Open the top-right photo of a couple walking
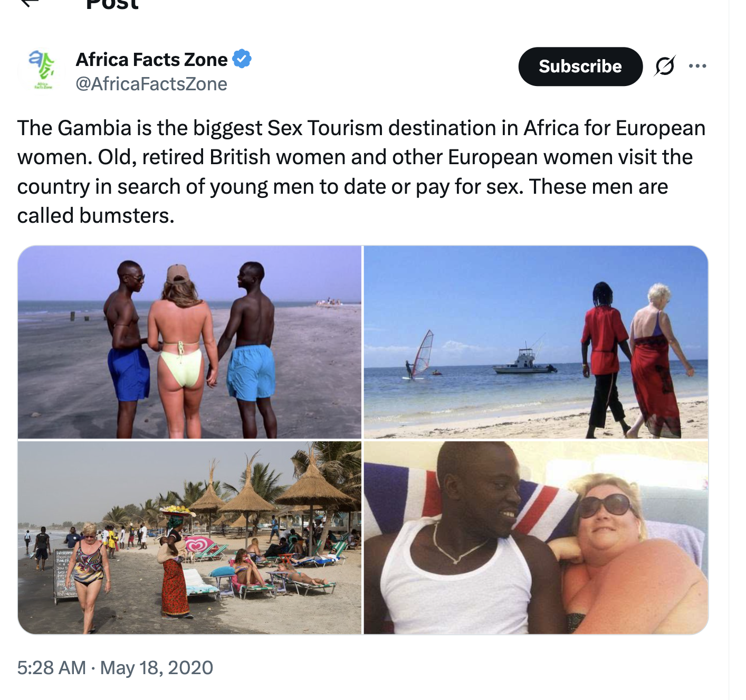Screen dimensions: 746x700 click(x=535, y=342)
